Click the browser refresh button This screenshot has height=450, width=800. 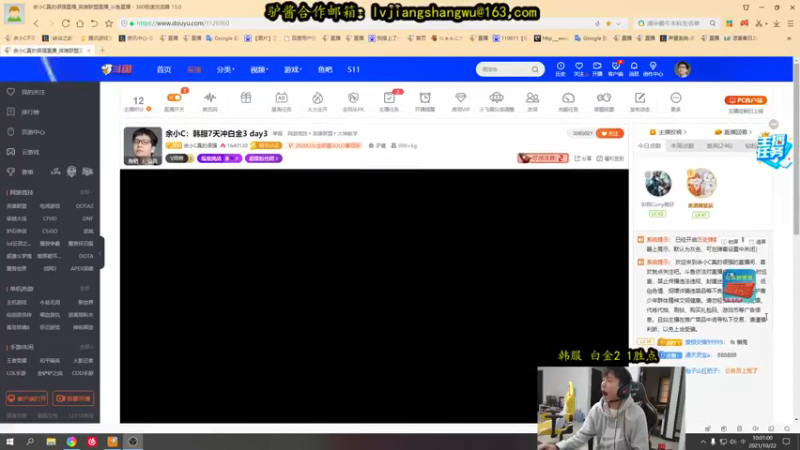point(65,23)
